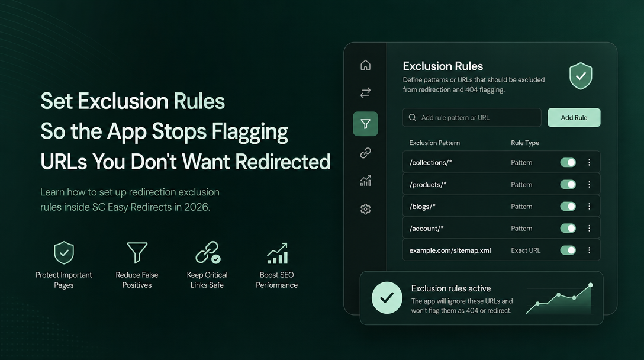Open the Links chain icon in sidebar
Viewport: 644px width, 360px height.
pos(366,153)
